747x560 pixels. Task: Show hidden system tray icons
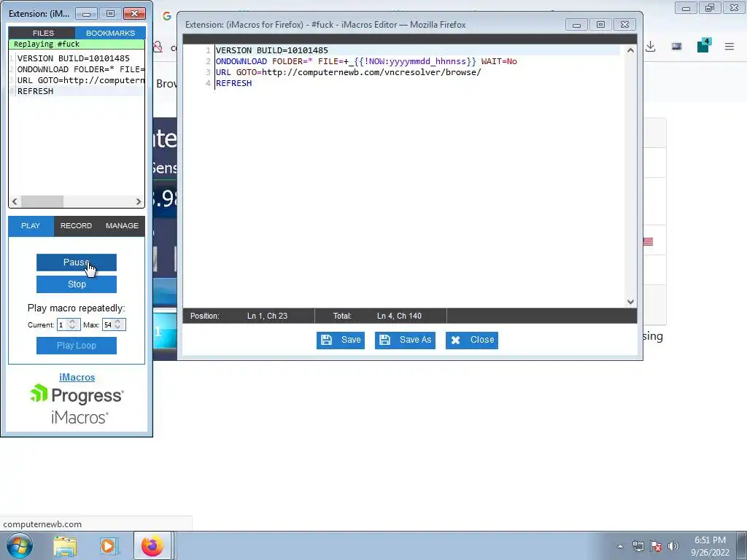[x=620, y=546]
